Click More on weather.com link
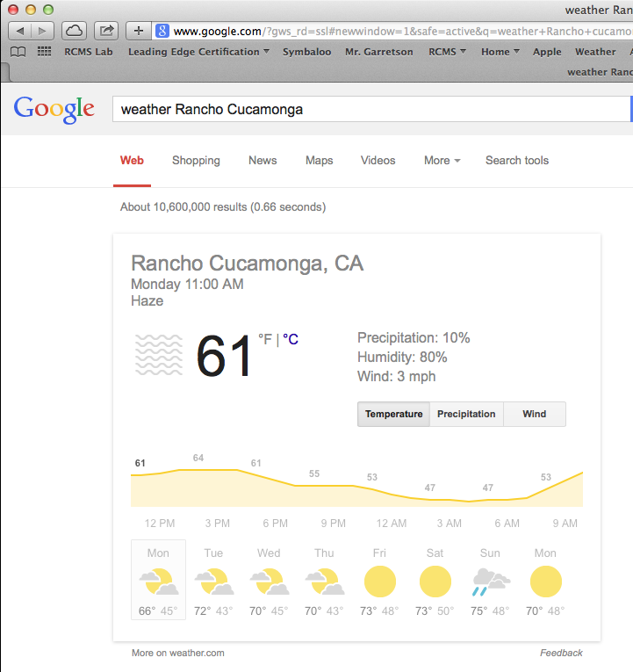Image resolution: width=633 pixels, height=672 pixels. click(x=177, y=653)
